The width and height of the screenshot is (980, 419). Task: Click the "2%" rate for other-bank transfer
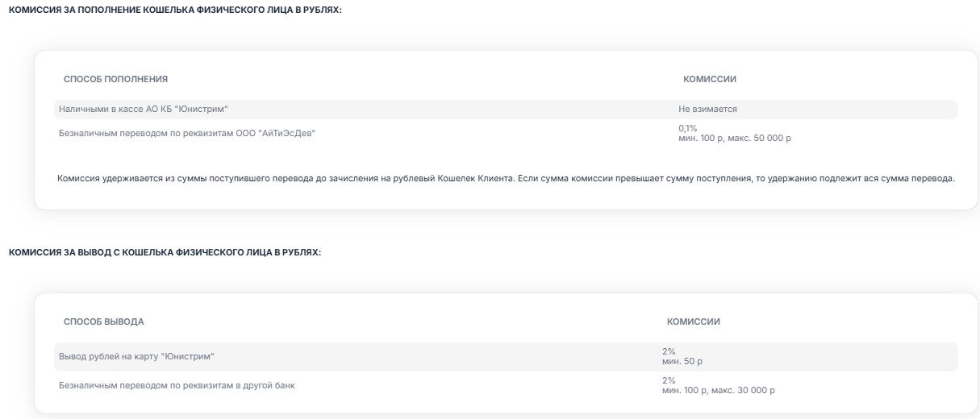(669, 380)
